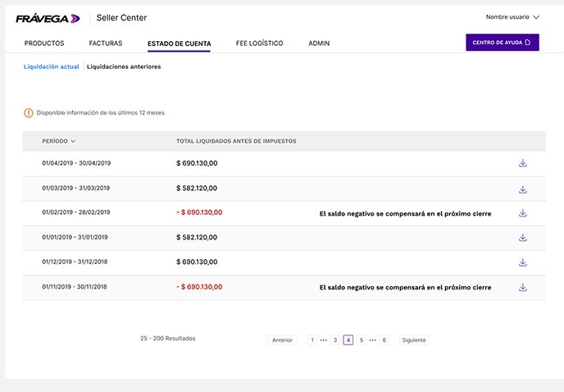Download the 01/04/2019 - 30/04/2019 settlement
564x392 pixels.
523,163
